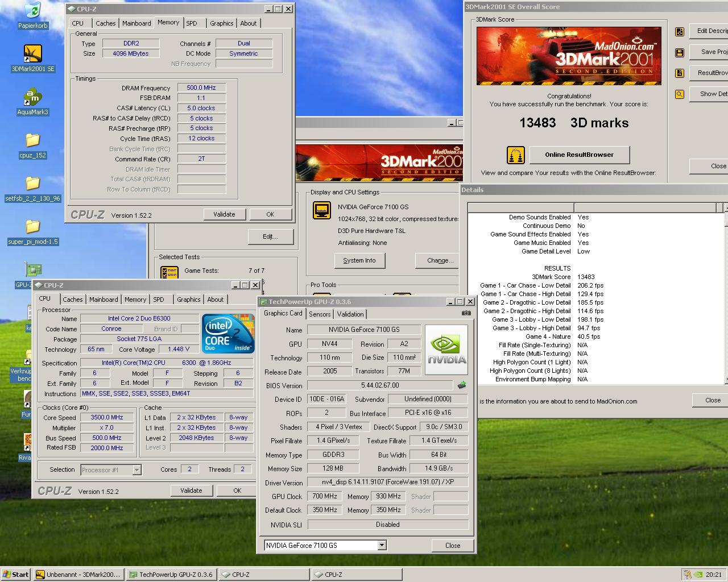This screenshot has height=582, width=728.
Task: Click the DRAM Frequency 500.0 MHz field
Action: (x=201, y=88)
